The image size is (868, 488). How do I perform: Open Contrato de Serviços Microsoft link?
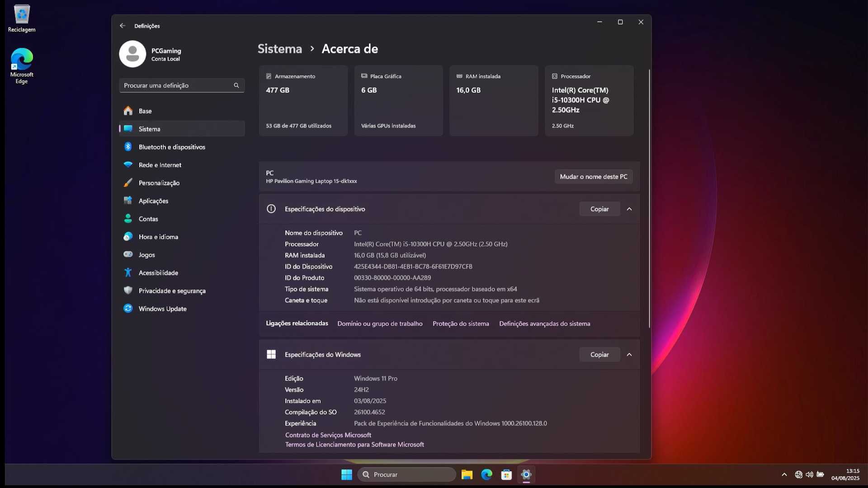pyautogui.click(x=328, y=435)
